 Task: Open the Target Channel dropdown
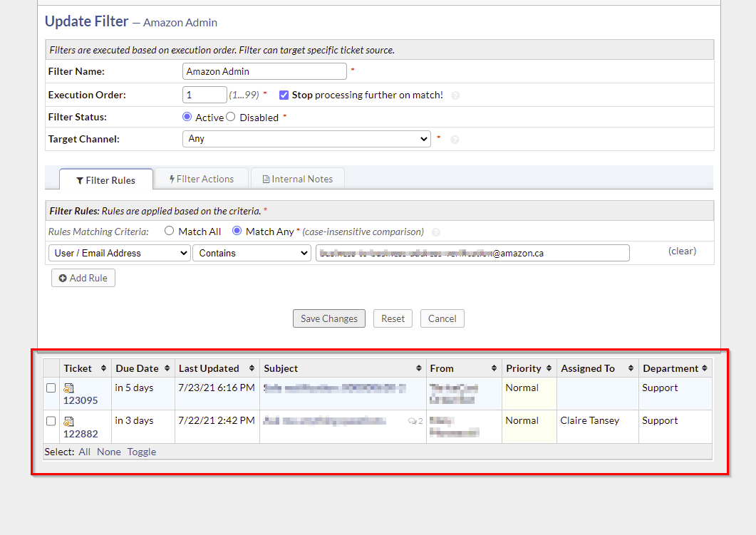tap(306, 139)
